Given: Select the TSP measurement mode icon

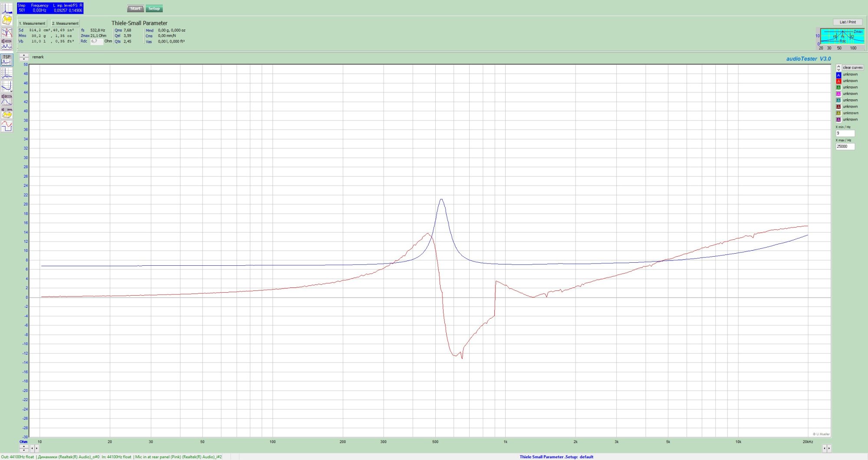Looking at the screenshot, I should [7, 60].
